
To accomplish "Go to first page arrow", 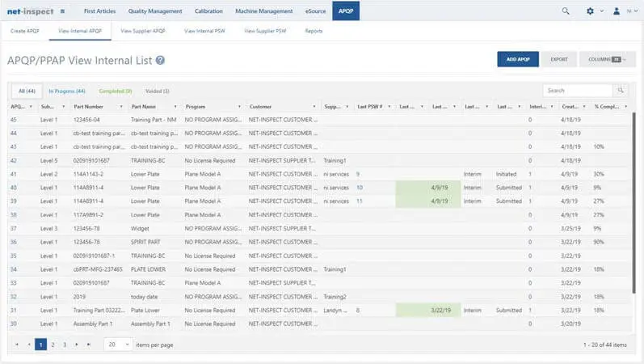I will (17, 345).
